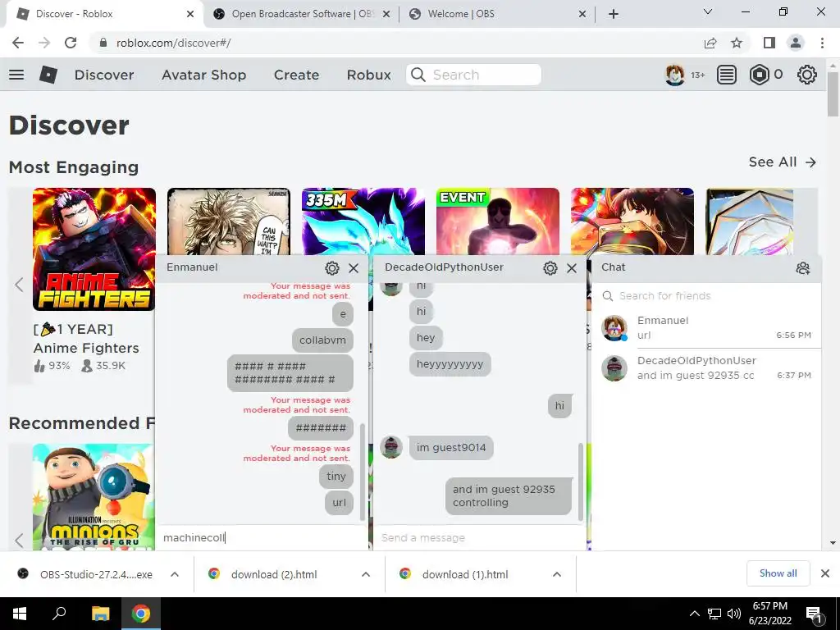Open Anime Fighters game title
Viewport: 840px width, 630px height.
(x=86, y=339)
